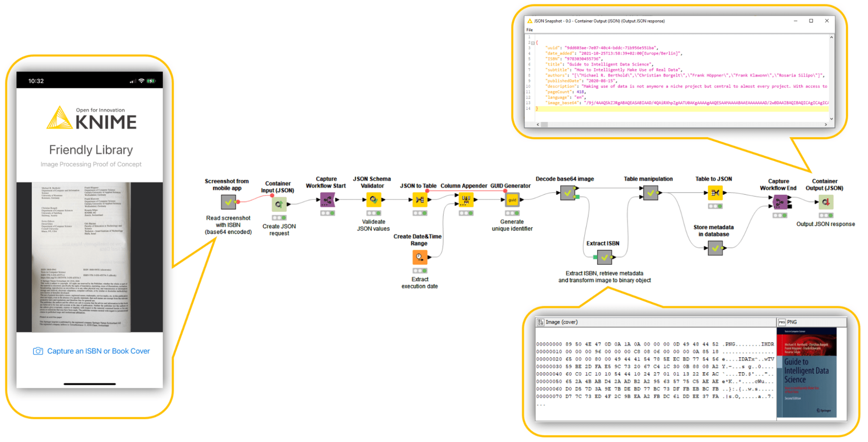Screen dimensions: 868x442
Task: Select the Screenshot from mobile app metanode
Action: pyautogui.click(x=228, y=202)
